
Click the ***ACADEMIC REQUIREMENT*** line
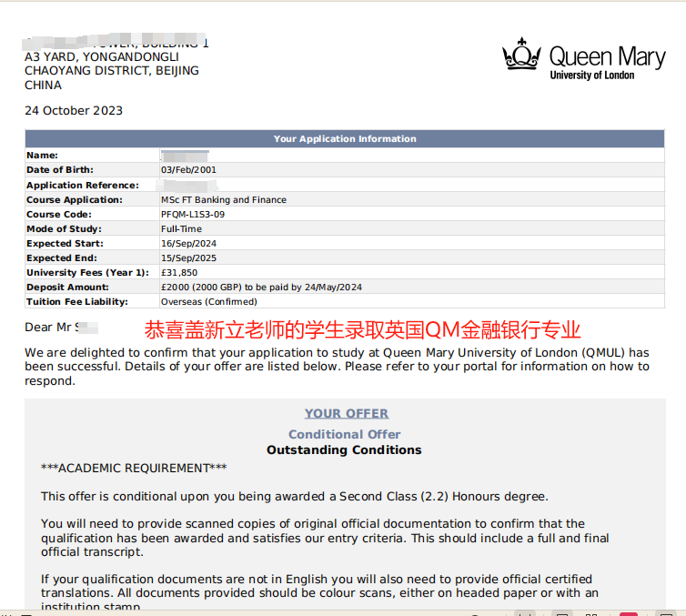(x=134, y=468)
